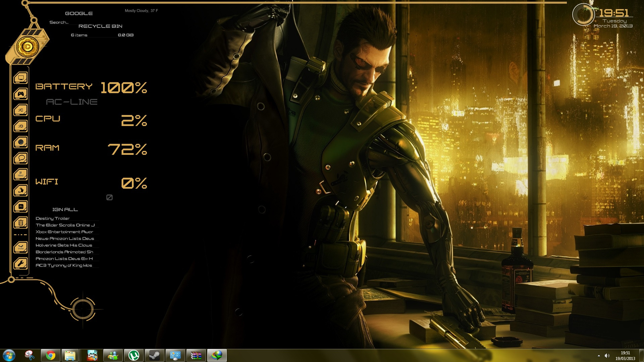Open the Windows Start menu orb
The width and height of the screenshot is (644, 362).
point(9,355)
